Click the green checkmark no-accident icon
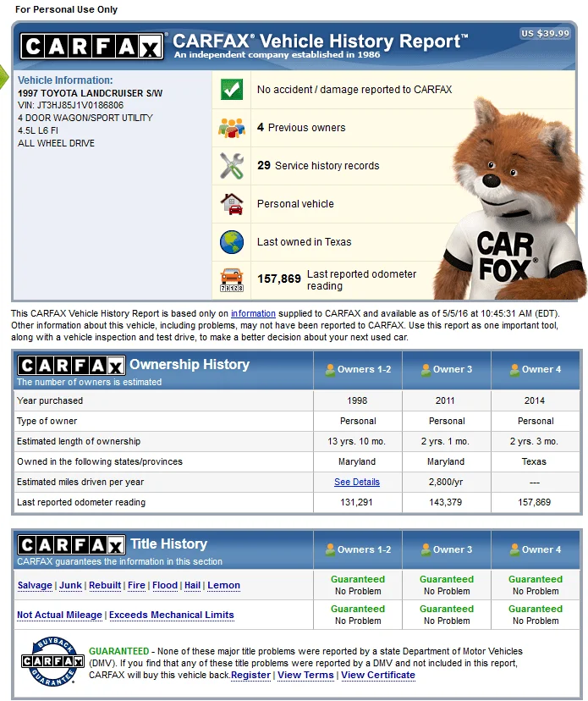Image resolution: width=588 pixels, height=701 pixels. click(231, 90)
